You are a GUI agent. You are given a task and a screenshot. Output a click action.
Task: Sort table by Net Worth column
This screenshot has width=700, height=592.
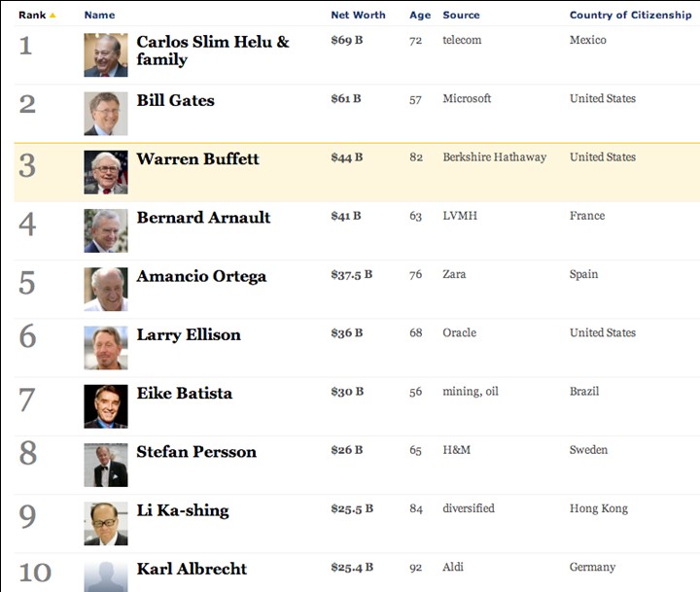[x=358, y=15]
